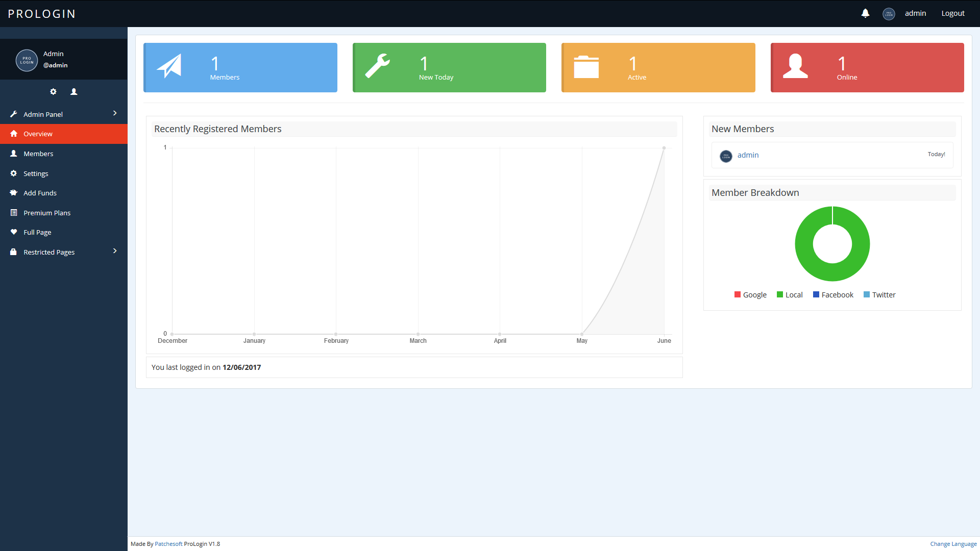Click the user icon under the Admin profile
980x551 pixels.
click(74, 92)
